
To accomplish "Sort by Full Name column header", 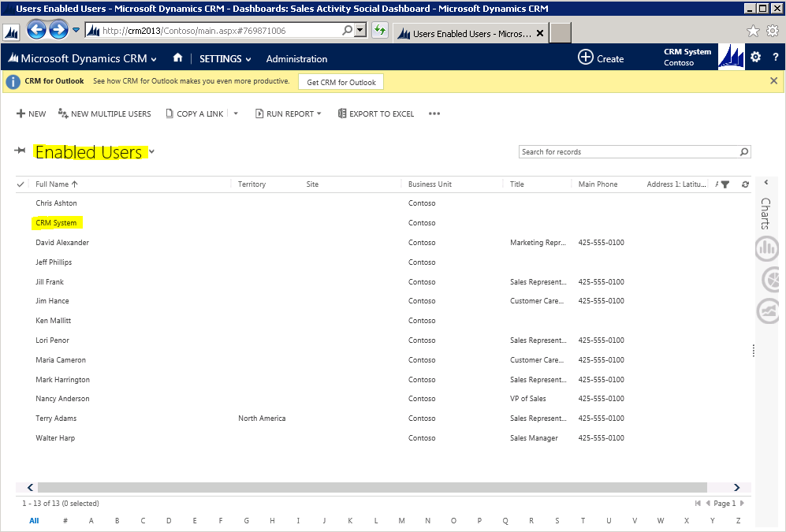I will tap(57, 184).
